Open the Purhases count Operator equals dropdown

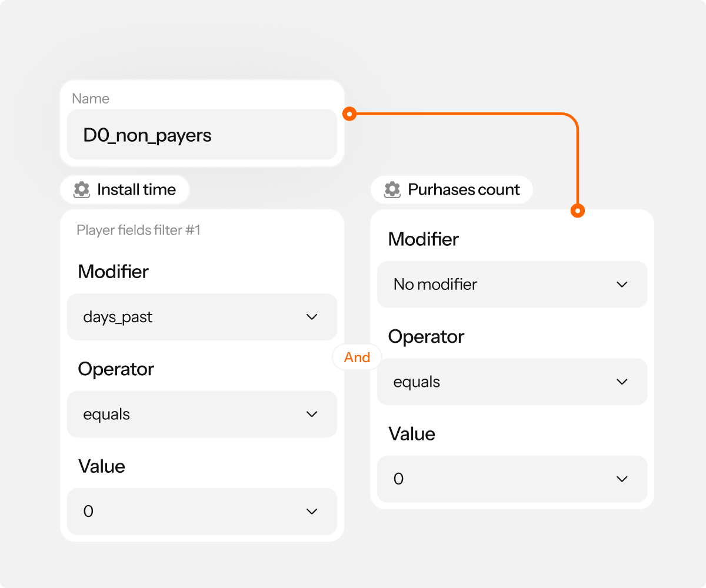pos(512,382)
